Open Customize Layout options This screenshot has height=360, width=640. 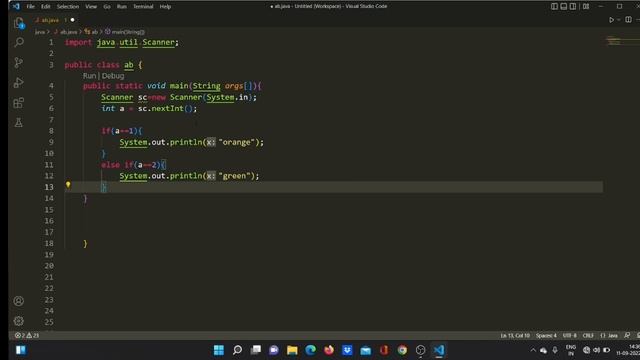(586, 7)
